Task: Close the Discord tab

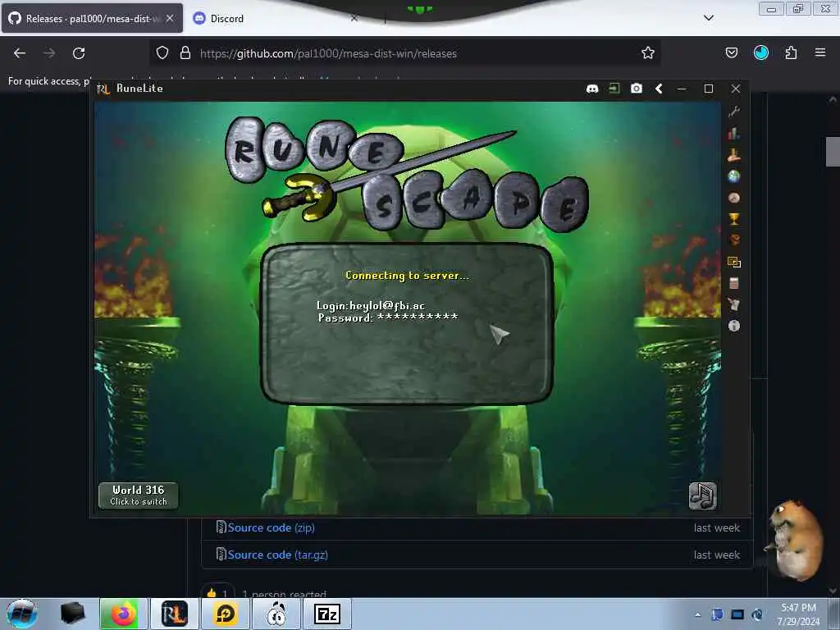Action: click(x=354, y=18)
